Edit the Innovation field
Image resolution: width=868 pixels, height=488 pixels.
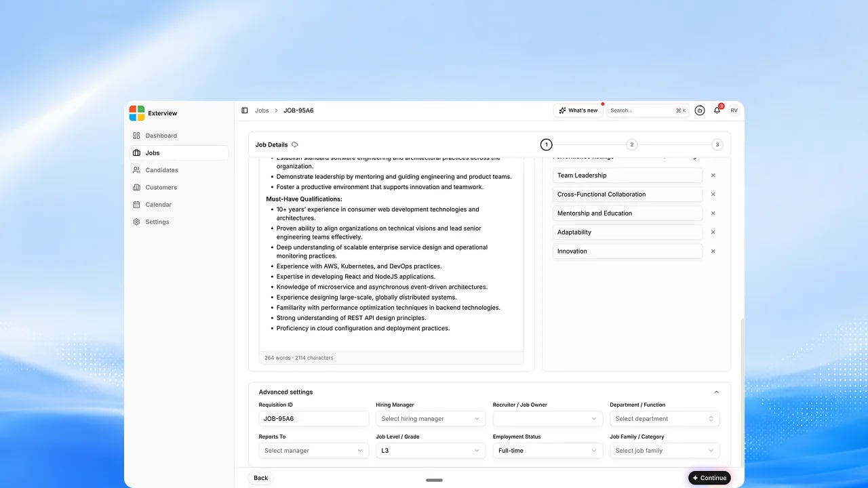(627, 251)
